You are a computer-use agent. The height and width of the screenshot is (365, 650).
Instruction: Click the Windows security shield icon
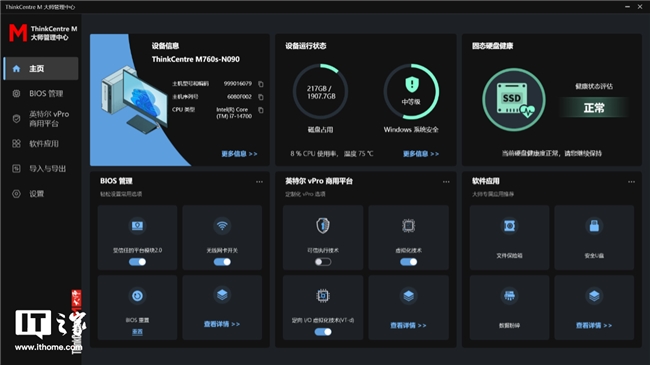[x=412, y=85]
